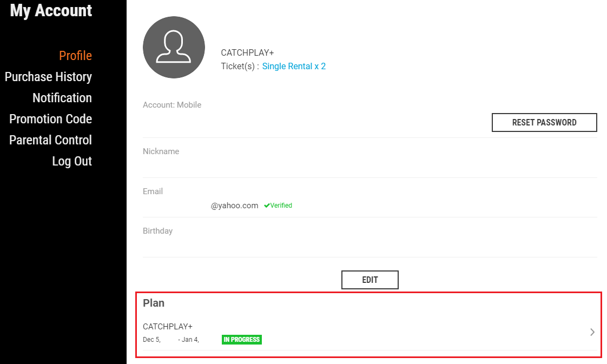Click the green Verified badge
This screenshot has width=607, height=364.
pyautogui.click(x=278, y=206)
